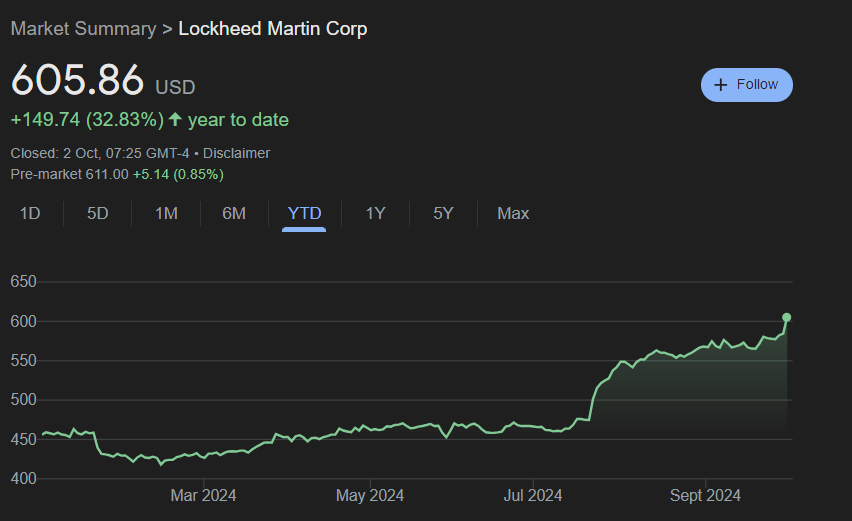
Task: Click the Follow button
Action: [747, 85]
